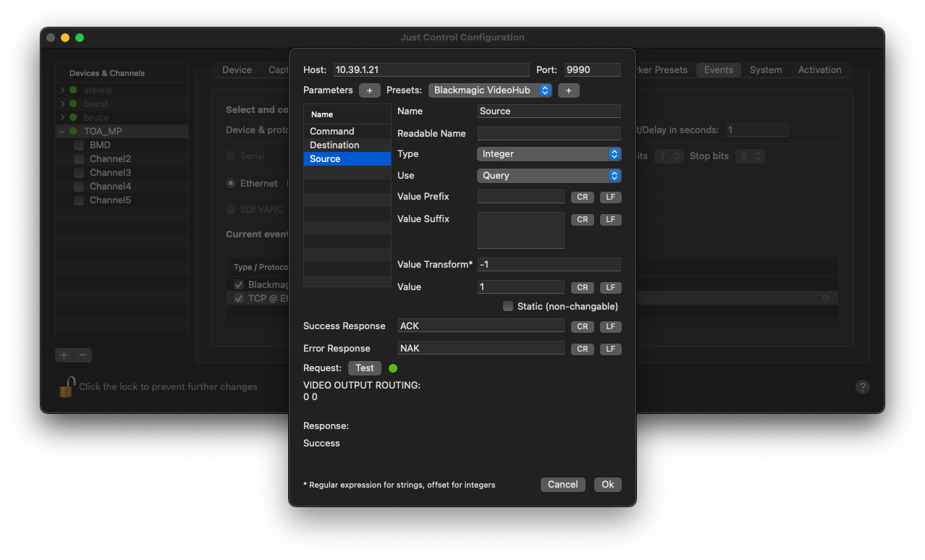Image resolution: width=925 pixels, height=560 pixels.
Task: Uncheck the Blackmagic event checkbox
Action: pyautogui.click(x=239, y=285)
